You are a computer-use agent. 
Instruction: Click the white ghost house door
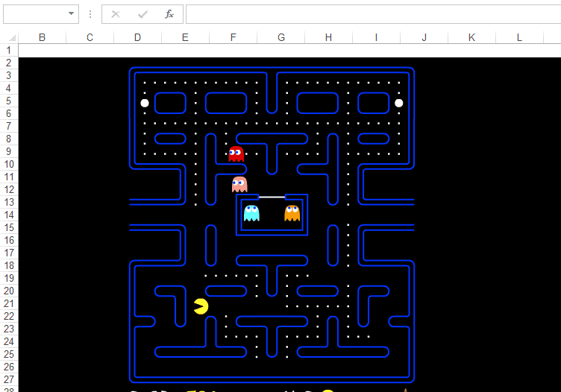tap(272, 197)
